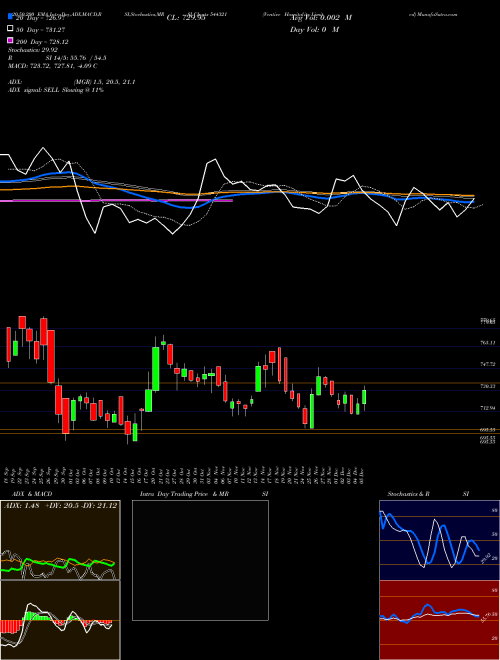Select the '50 Day = 731.27' legend text
This screenshot has width=500, height=660.
[x=40, y=30]
